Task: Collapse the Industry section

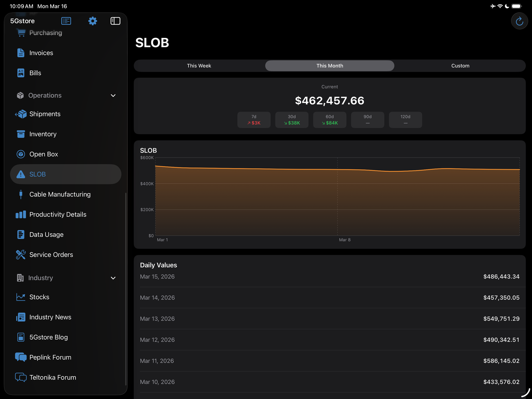Action: click(x=113, y=278)
